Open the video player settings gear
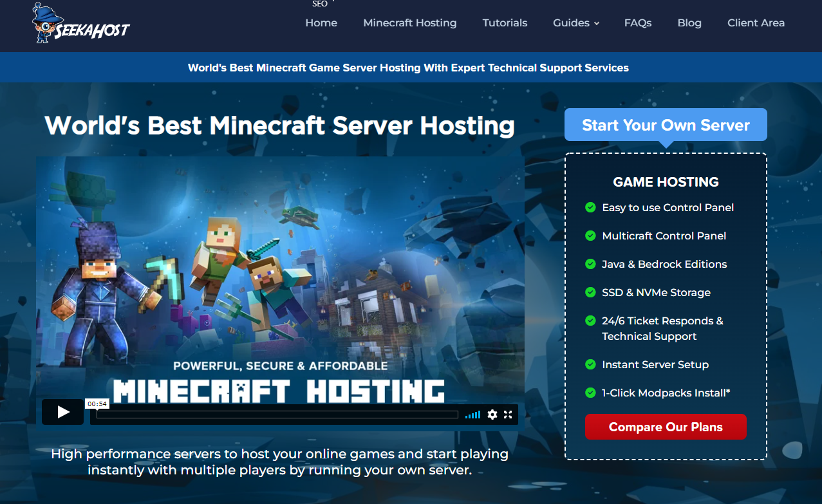 pyautogui.click(x=492, y=415)
